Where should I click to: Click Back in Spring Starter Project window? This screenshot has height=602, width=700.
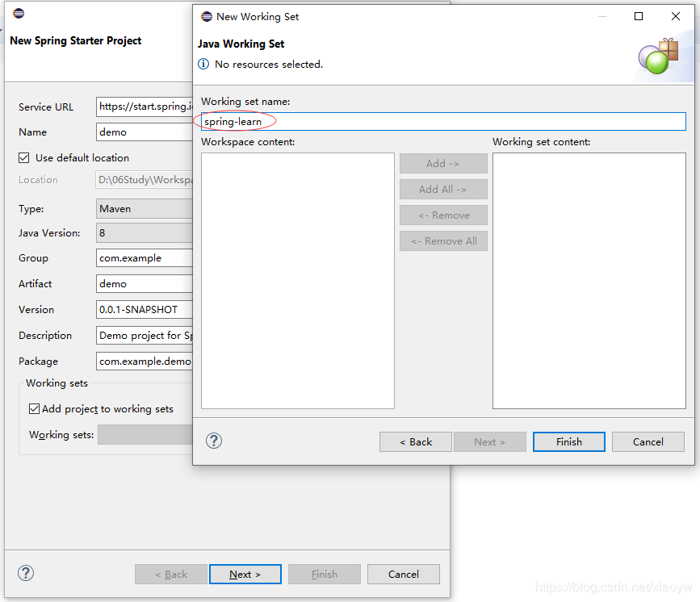pos(171,575)
